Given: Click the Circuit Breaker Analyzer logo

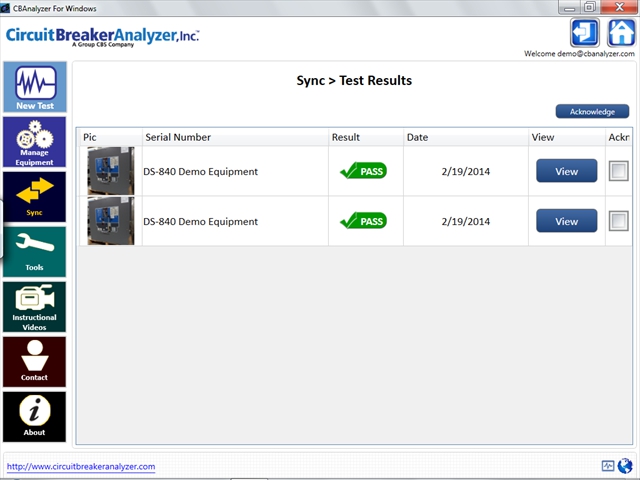Looking at the screenshot, I should click(x=102, y=37).
